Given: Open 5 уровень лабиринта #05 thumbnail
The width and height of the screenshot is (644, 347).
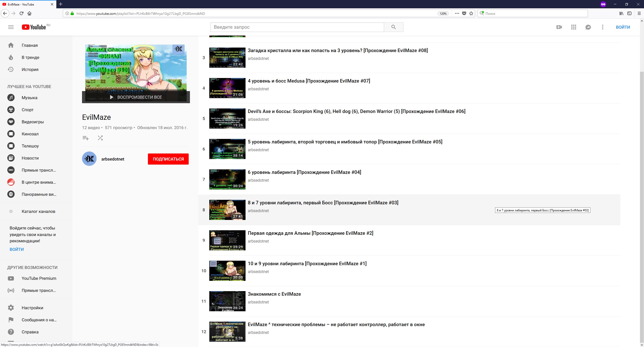Looking at the screenshot, I should click(x=227, y=149).
